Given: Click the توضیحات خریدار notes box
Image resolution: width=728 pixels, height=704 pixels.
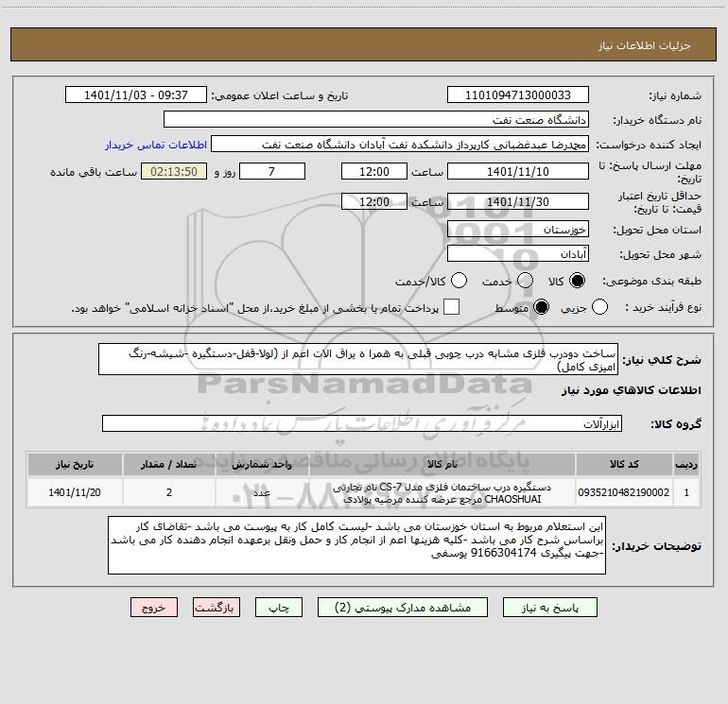Looking at the screenshot, I should [x=356, y=545].
